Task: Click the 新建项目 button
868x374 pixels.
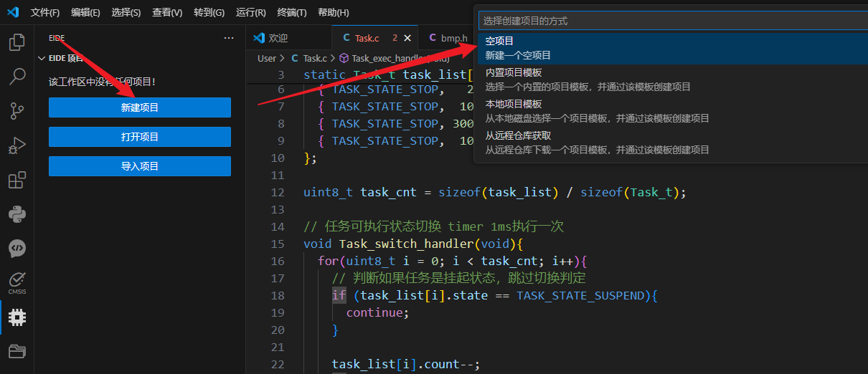Action: pos(140,107)
